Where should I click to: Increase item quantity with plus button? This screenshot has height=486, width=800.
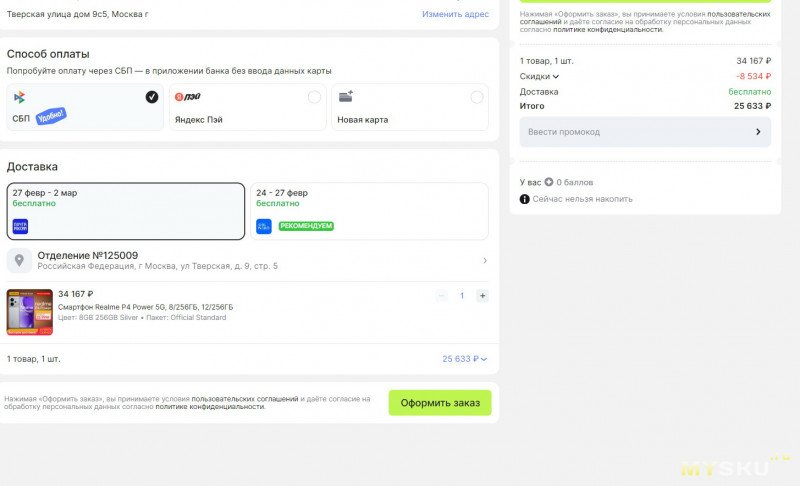pyautogui.click(x=482, y=296)
